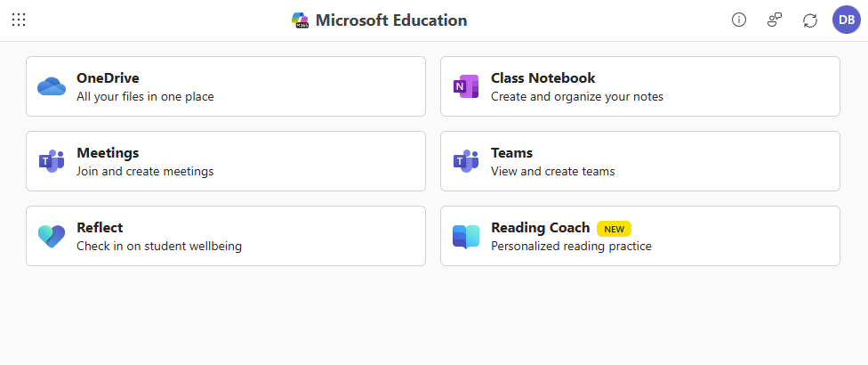
Task: Click the Reflect heart icon
Action: 52,236
